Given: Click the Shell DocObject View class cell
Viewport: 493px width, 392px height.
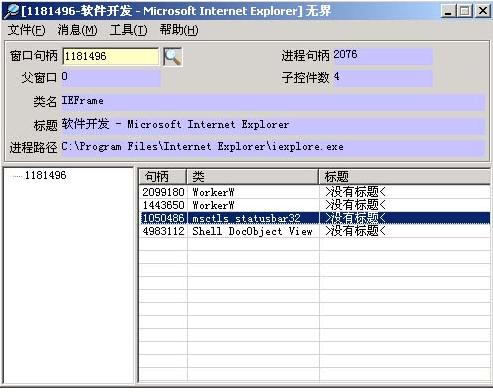Looking at the screenshot, I should 253,231.
